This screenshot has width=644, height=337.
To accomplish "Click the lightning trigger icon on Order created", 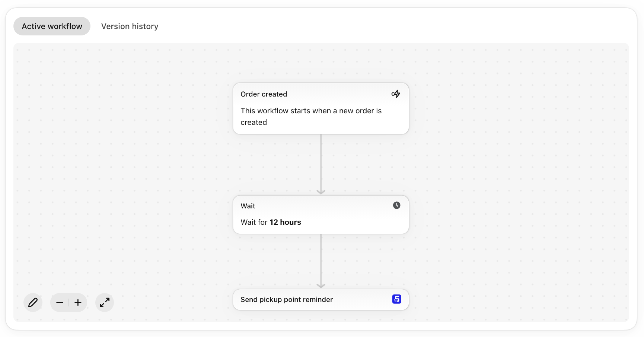I will pos(396,94).
